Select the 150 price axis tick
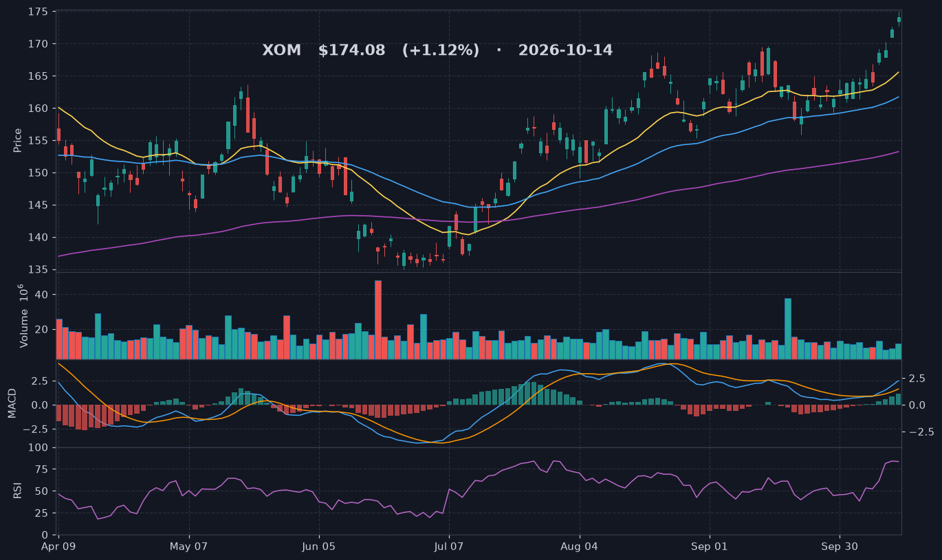The width and height of the screenshot is (942, 560). coord(39,173)
